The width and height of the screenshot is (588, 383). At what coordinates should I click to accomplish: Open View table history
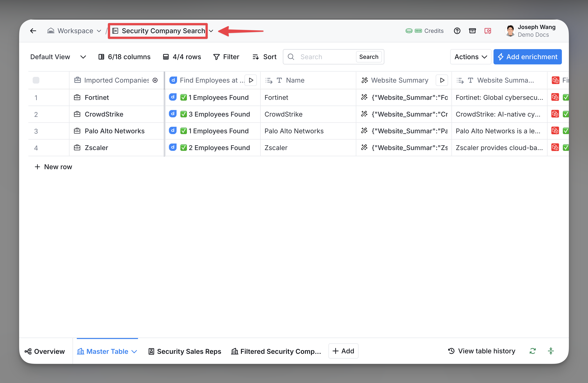coord(482,351)
